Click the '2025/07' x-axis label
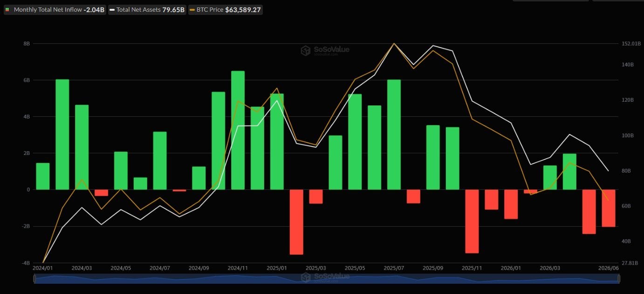The width and height of the screenshot is (644, 294). (x=394, y=268)
